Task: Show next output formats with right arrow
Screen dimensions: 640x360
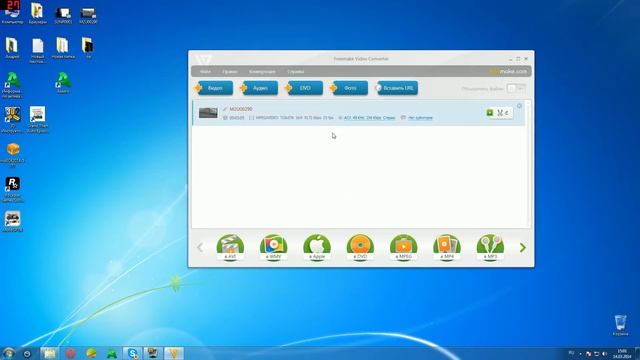Action: click(x=522, y=247)
